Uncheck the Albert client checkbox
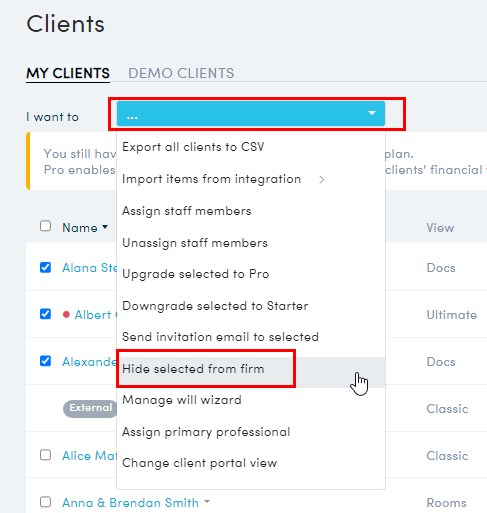 point(45,314)
